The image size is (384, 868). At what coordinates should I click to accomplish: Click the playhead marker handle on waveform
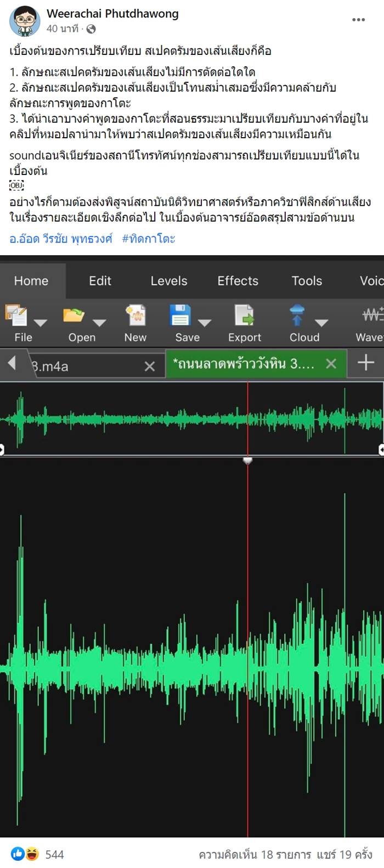(247, 461)
